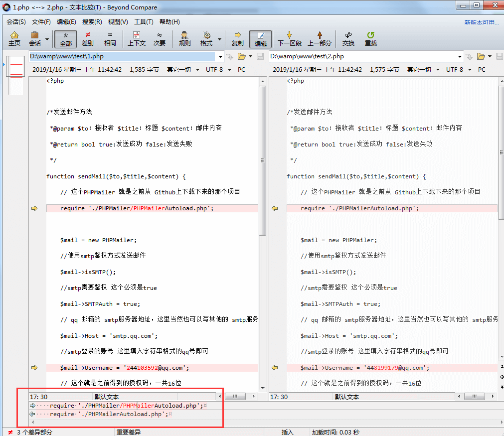Open the Format (格式) options
Screen dimensions: 504x436
tap(207, 39)
